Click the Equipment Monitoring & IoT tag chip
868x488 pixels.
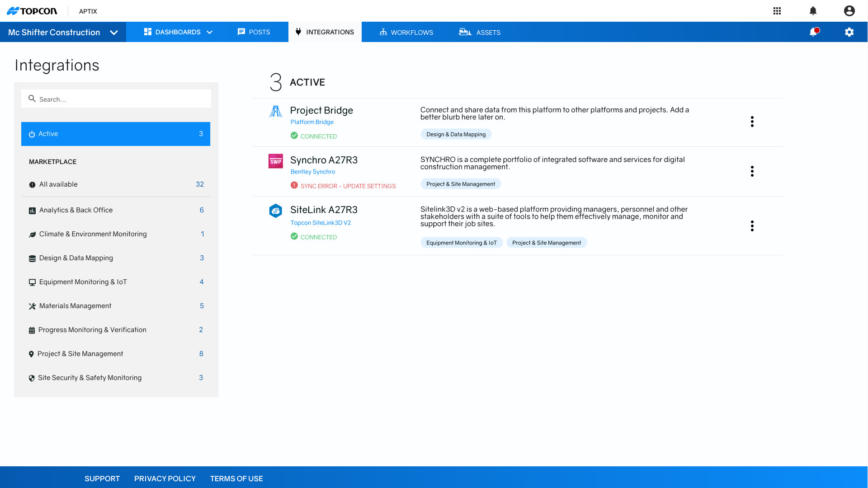point(462,243)
